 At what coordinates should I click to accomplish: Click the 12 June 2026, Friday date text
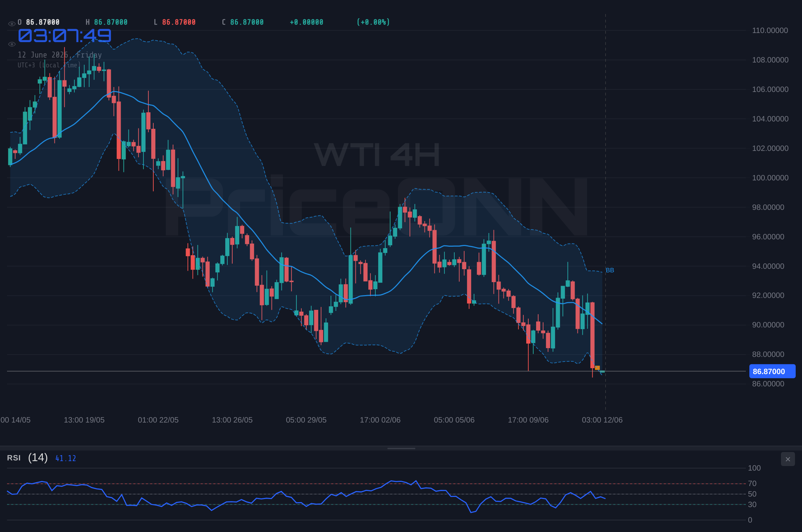[x=60, y=55]
